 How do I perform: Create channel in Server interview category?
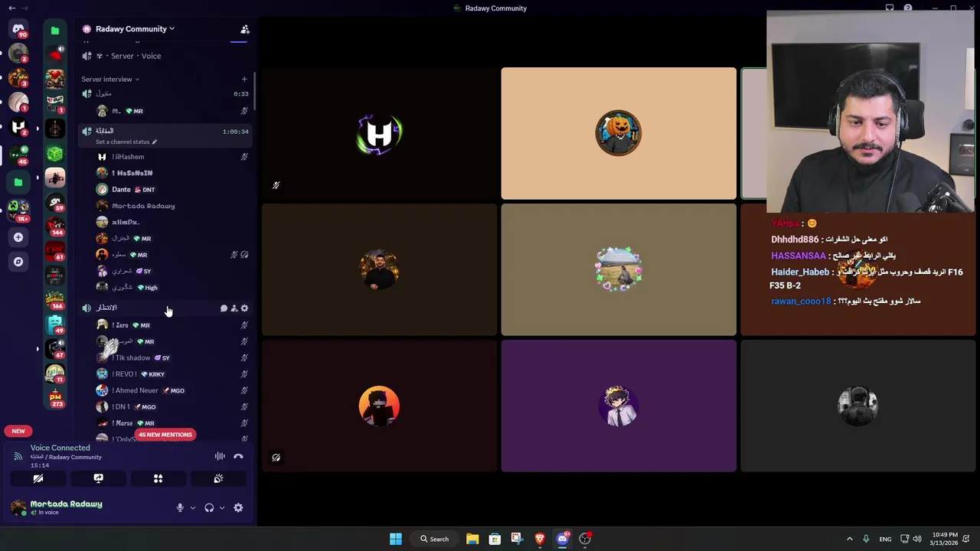(x=244, y=79)
